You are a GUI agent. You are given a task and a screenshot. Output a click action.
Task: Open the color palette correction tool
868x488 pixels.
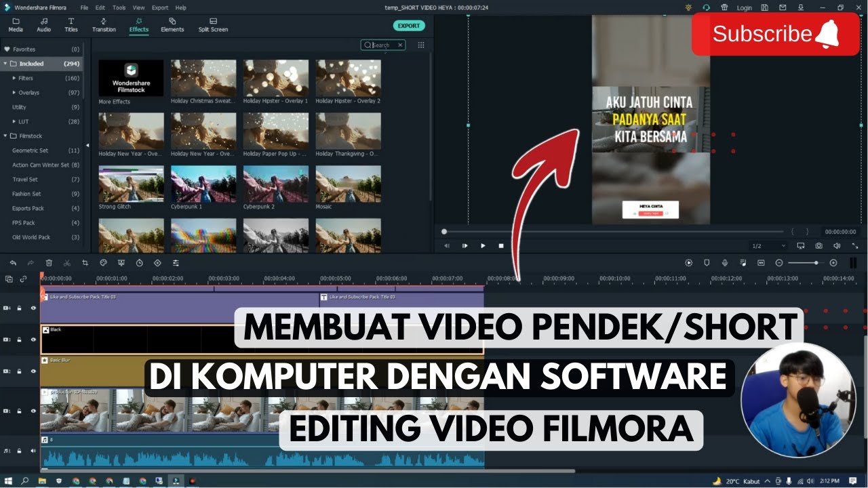(103, 262)
